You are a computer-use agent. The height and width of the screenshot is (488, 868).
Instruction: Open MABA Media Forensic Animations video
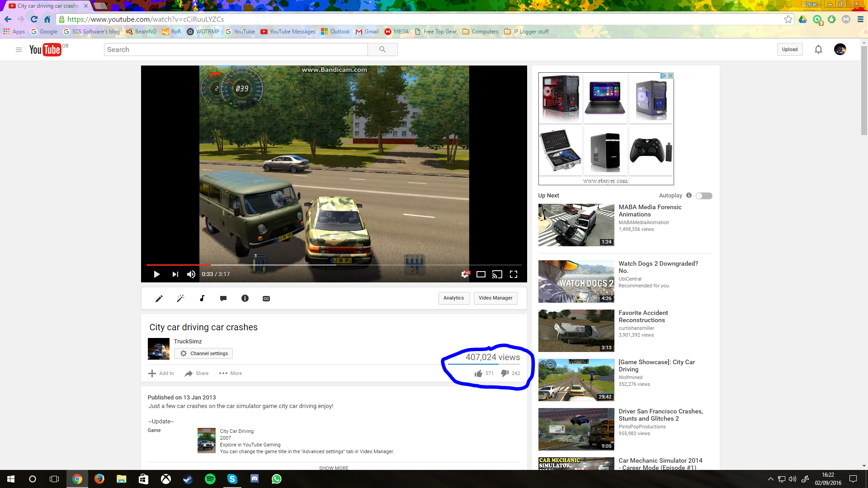[x=650, y=211]
